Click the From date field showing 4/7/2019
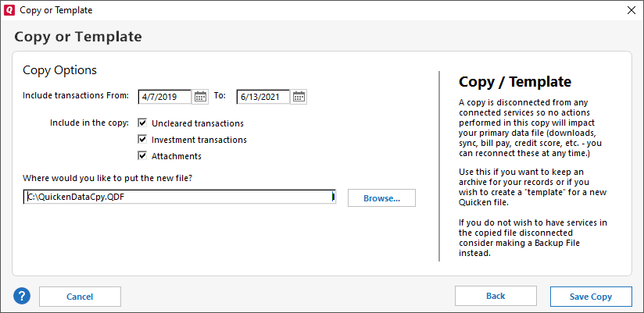This screenshot has height=313, width=644. [165, 97]
